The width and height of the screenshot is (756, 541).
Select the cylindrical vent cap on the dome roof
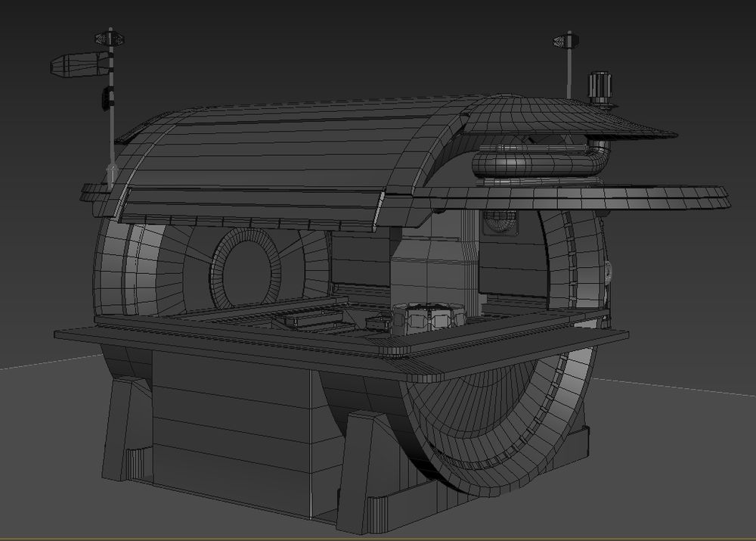[x=600, y=88]
